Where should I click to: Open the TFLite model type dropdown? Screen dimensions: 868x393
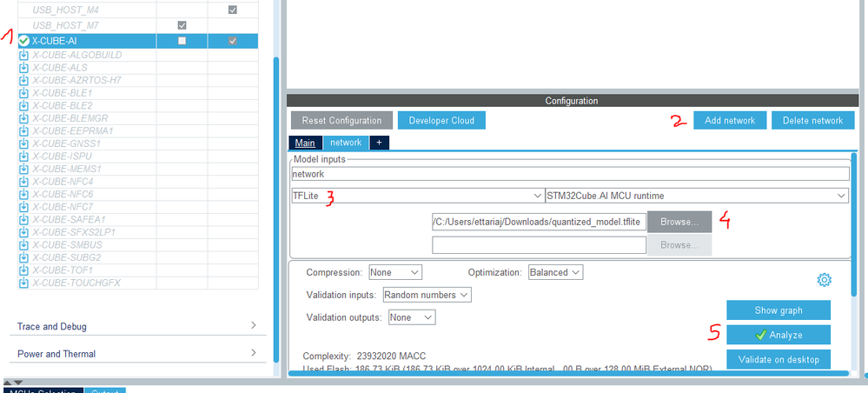tap(418, 195)
